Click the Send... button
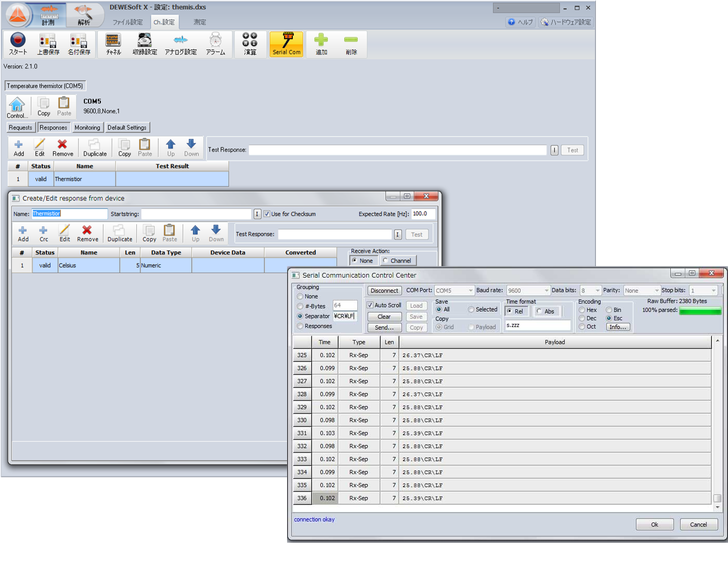The width and height of the screenshot is (728, 572). 384,328
